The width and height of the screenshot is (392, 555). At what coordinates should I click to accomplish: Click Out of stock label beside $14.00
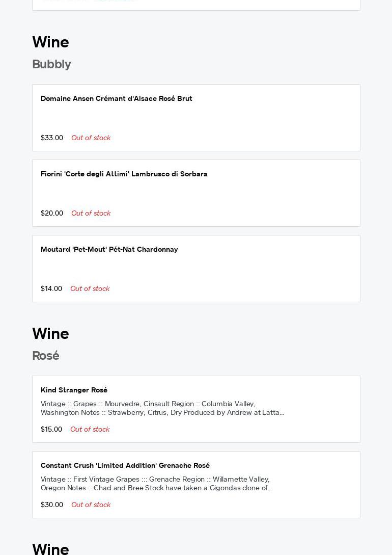[90, 288]
